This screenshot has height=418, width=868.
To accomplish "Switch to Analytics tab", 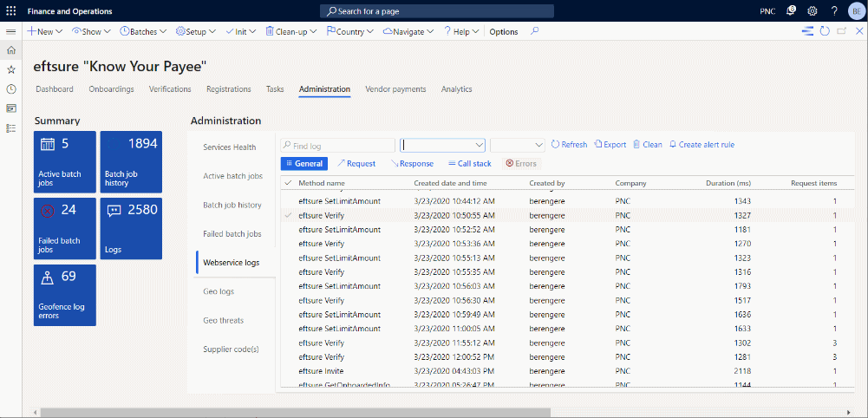I will tap(457, 89).
